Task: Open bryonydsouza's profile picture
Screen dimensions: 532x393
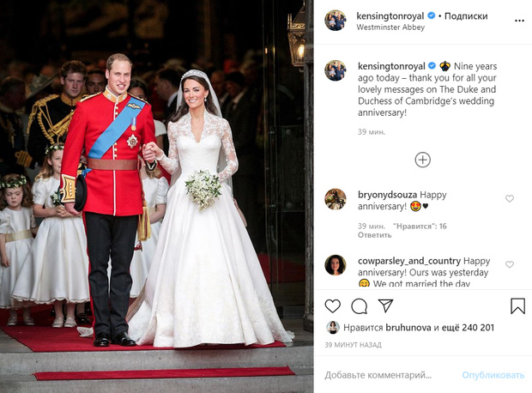Action: point(336,199)
